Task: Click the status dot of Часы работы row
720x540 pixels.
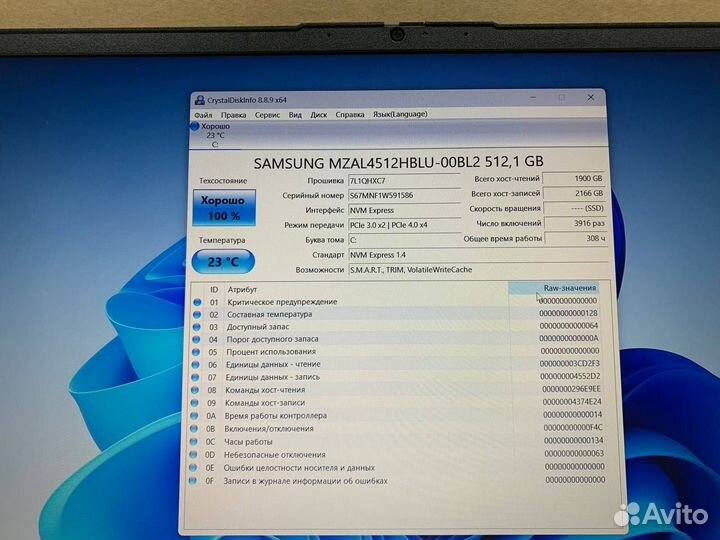Action: [x=193, y=441]
